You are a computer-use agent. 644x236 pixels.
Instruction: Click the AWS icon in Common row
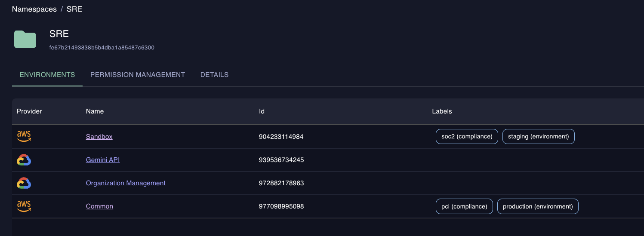point(24,206)
